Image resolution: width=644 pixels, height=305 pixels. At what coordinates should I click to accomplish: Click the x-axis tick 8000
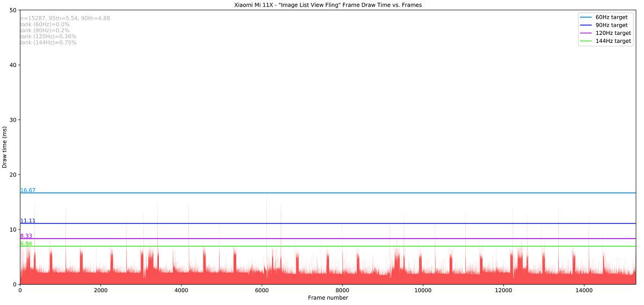[x=342, y=290]
